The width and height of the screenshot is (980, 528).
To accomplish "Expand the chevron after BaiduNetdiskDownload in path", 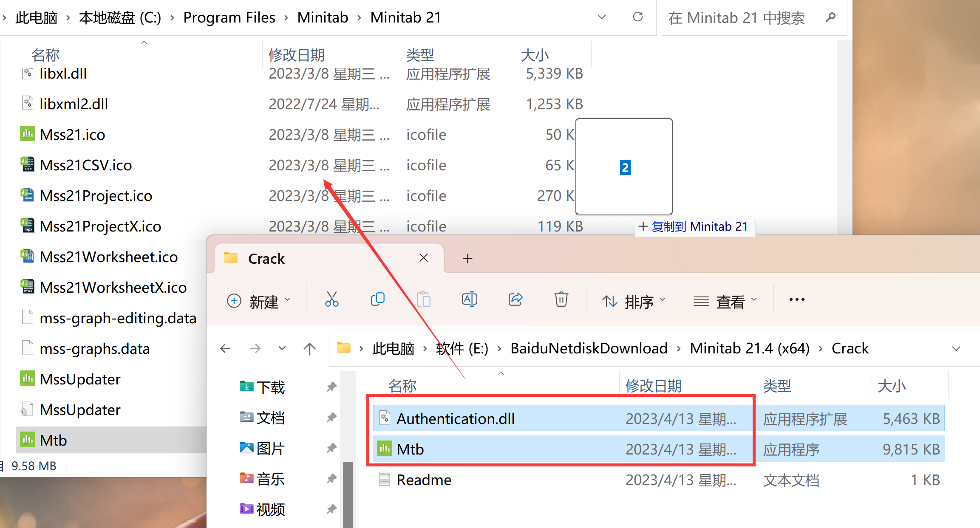I will [x=679, y=349].
